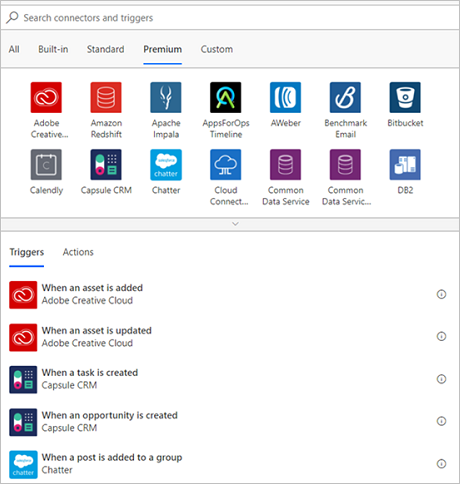Select the Adobe Creative Cloud connector icon
The width and height of the screenshot is (460, 484).
(x=46, y=97)
